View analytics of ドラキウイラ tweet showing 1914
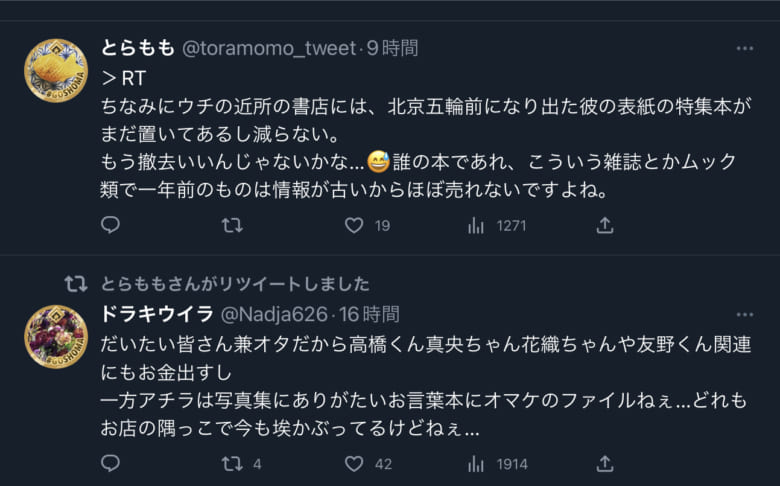 476,463
